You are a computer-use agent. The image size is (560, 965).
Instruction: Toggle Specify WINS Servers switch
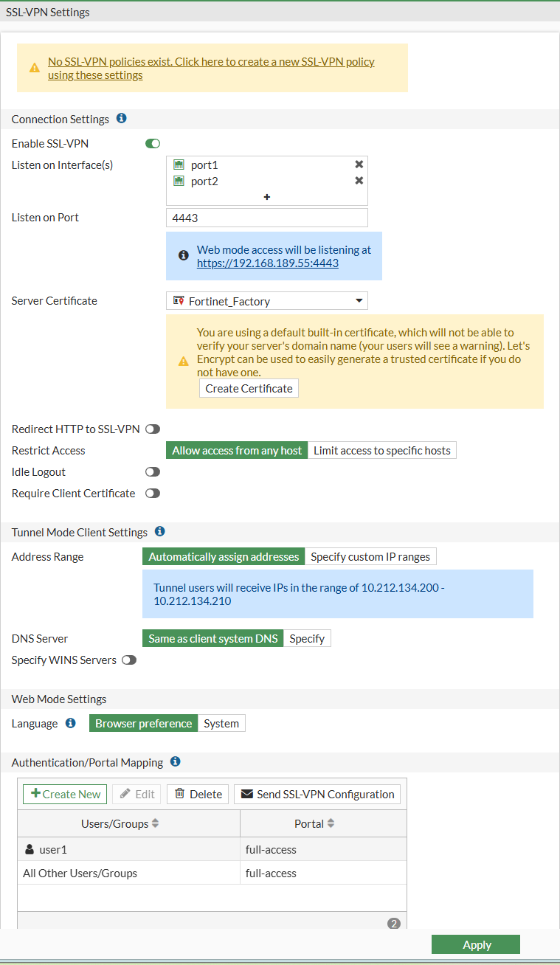pos(129,660)
